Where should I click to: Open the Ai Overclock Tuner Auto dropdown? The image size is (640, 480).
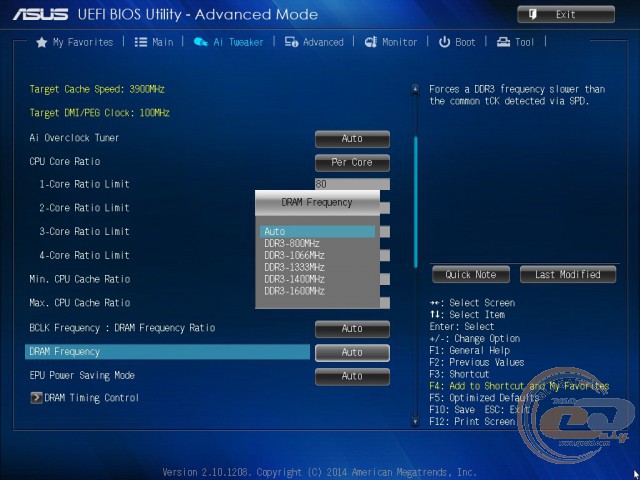(352, 139)
